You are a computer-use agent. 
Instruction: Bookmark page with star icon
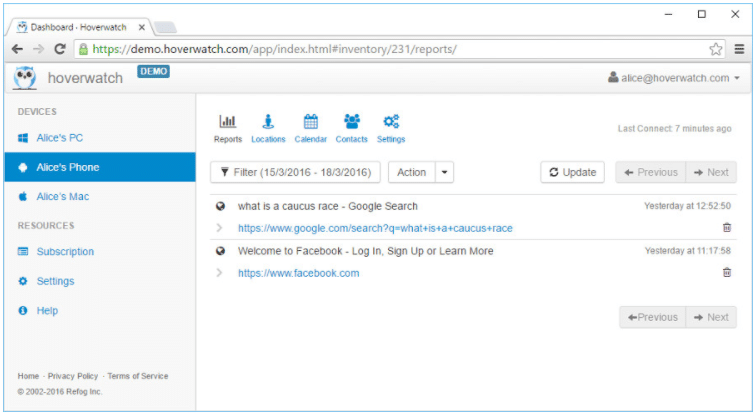(x=716, y=49)
